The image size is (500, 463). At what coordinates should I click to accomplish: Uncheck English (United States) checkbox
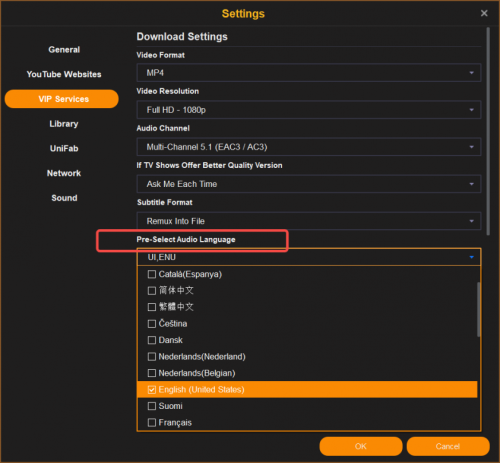152,389
